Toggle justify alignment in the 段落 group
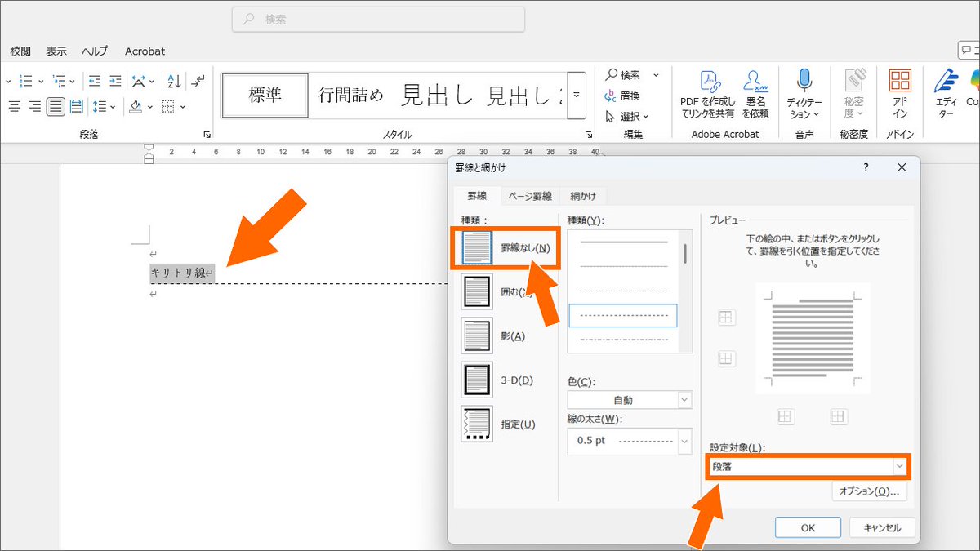This screenshot has height=551, width=980. 56,107
